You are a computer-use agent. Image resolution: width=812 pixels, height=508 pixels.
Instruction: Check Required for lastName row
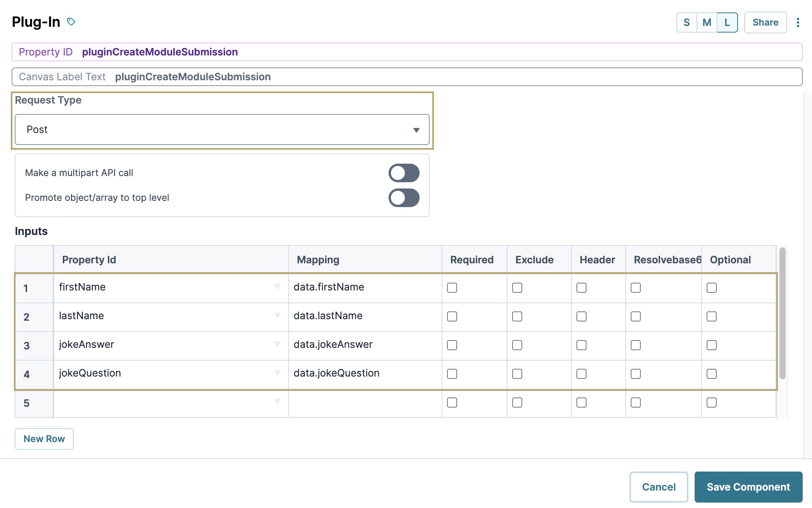452,316
